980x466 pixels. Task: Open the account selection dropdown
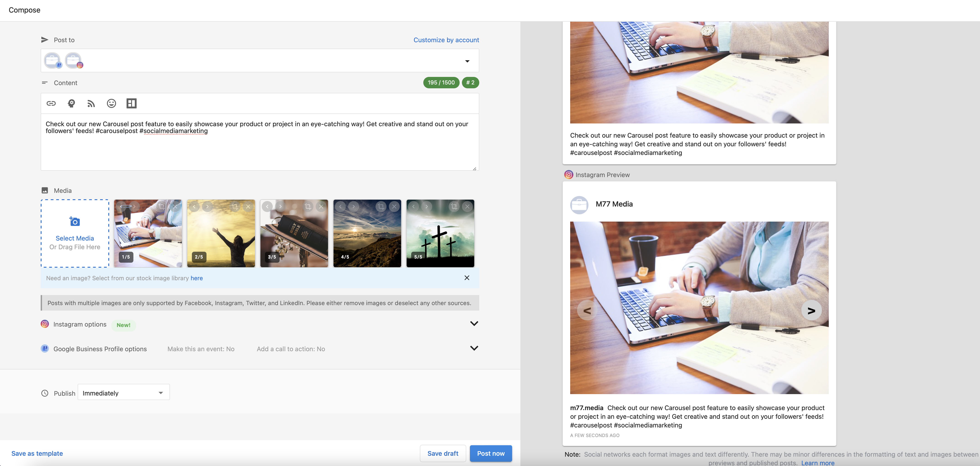pos(467,60)
